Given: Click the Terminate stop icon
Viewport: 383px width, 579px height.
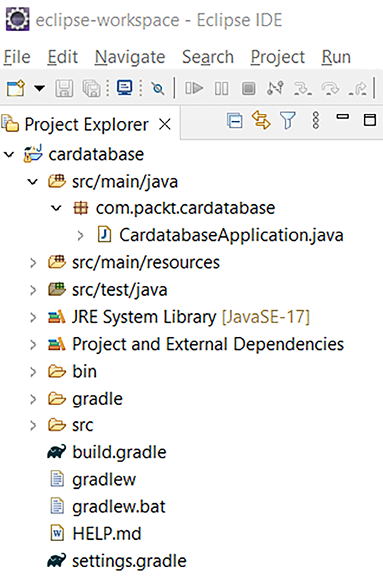Looking at the screenshot, I should click(249, 89).
